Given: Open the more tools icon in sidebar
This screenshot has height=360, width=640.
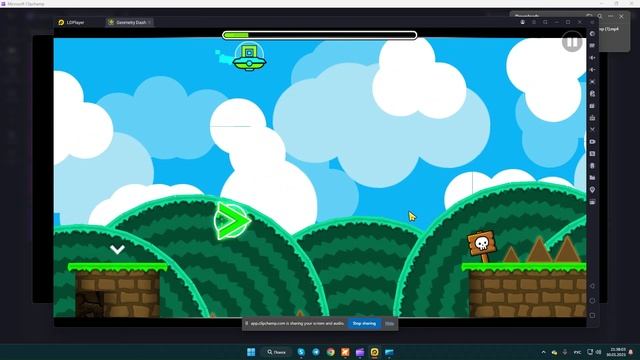Looking at the screenshot, I should 592,202.
